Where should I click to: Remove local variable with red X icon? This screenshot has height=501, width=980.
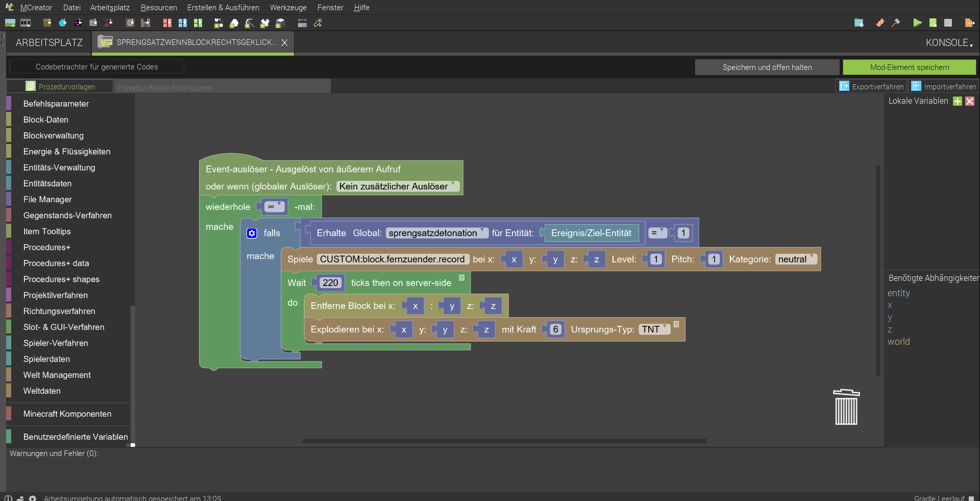point(970,101)
